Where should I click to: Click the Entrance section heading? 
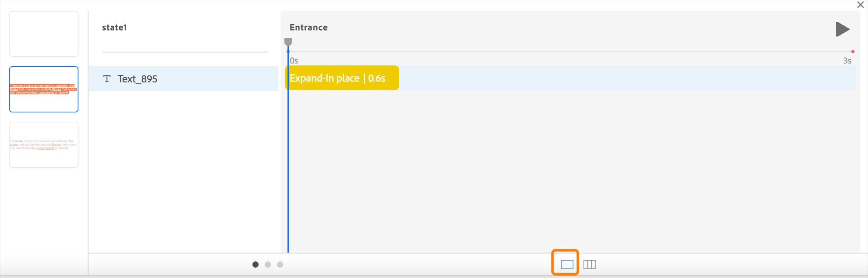[309, 28]
